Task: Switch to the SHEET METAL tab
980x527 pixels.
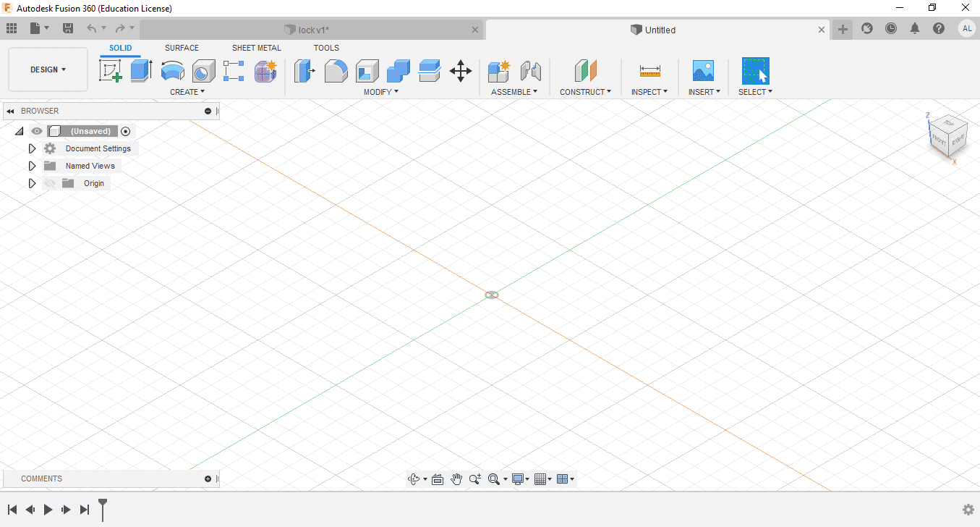Action: pos(257,48)
